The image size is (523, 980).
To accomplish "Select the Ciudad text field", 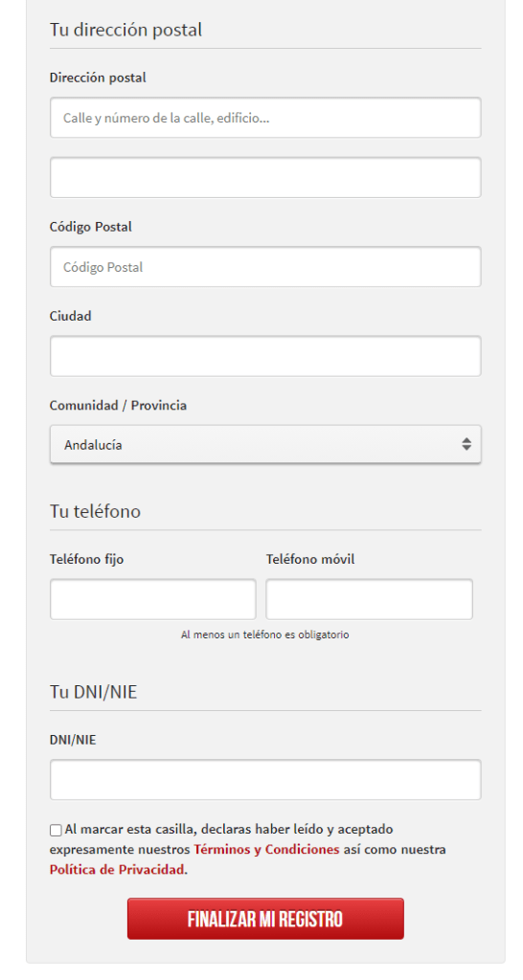I will pyautogui.click(x=265, y=356).
